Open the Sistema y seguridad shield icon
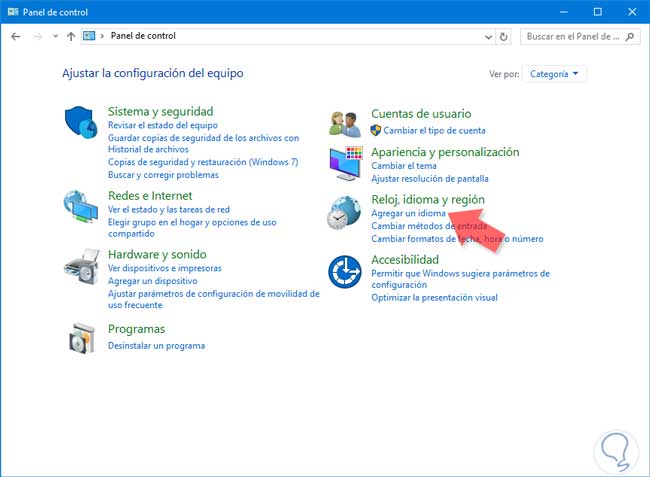Image resolution: width=650 pixels, height=477 pixels. tap(81, 122)
